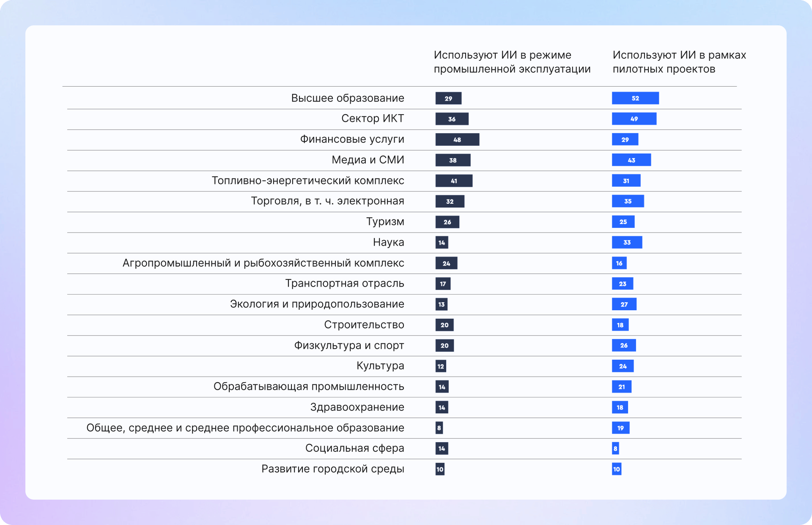This screenshot has height=525, width=812.
Task: Select the blue 43 bar for Медиа и СМИ
Action: point(631,160)
